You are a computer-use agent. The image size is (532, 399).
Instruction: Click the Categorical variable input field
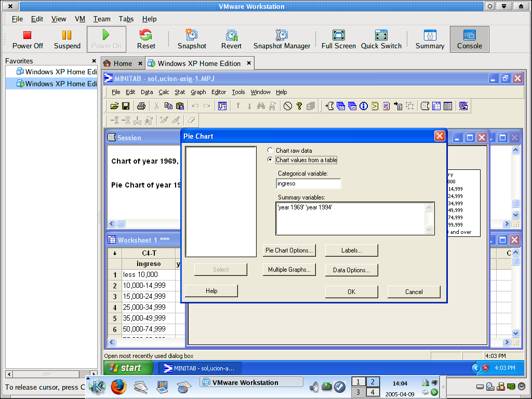(309, 183)
